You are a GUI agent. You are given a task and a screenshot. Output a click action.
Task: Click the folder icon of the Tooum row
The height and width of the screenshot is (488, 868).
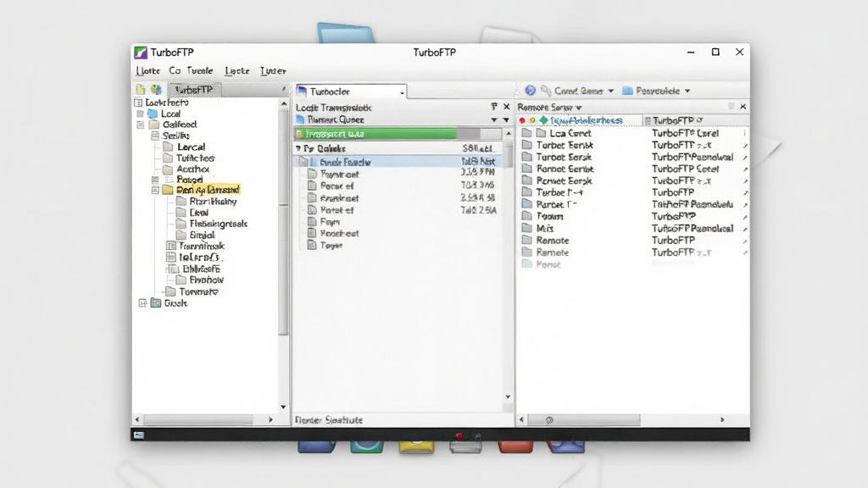click(x=527, y=216)
